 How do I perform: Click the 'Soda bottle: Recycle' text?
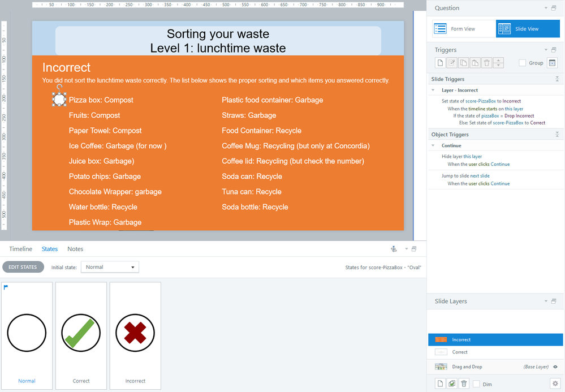[x=255, y=207]
